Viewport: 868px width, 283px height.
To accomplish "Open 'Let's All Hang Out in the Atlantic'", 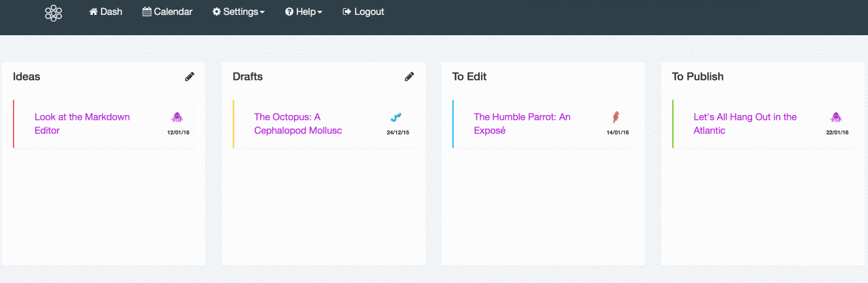I will tap(745, 124).
